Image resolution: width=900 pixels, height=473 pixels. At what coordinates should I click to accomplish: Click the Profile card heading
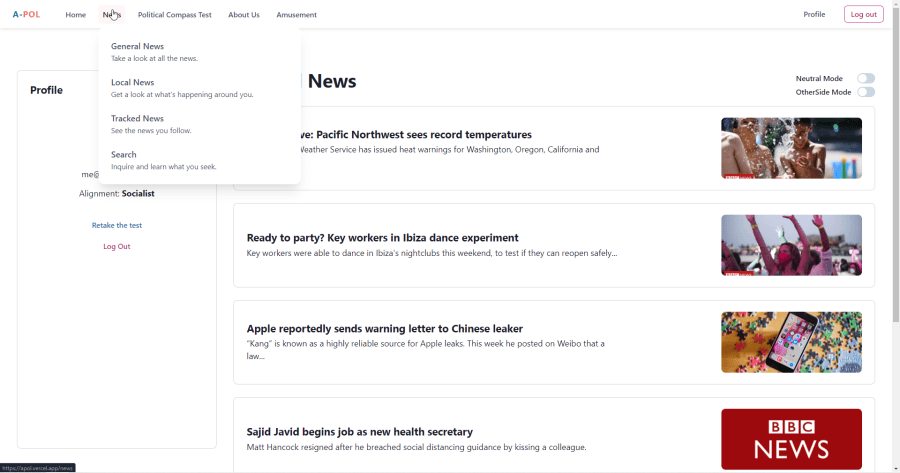[46, 90]
